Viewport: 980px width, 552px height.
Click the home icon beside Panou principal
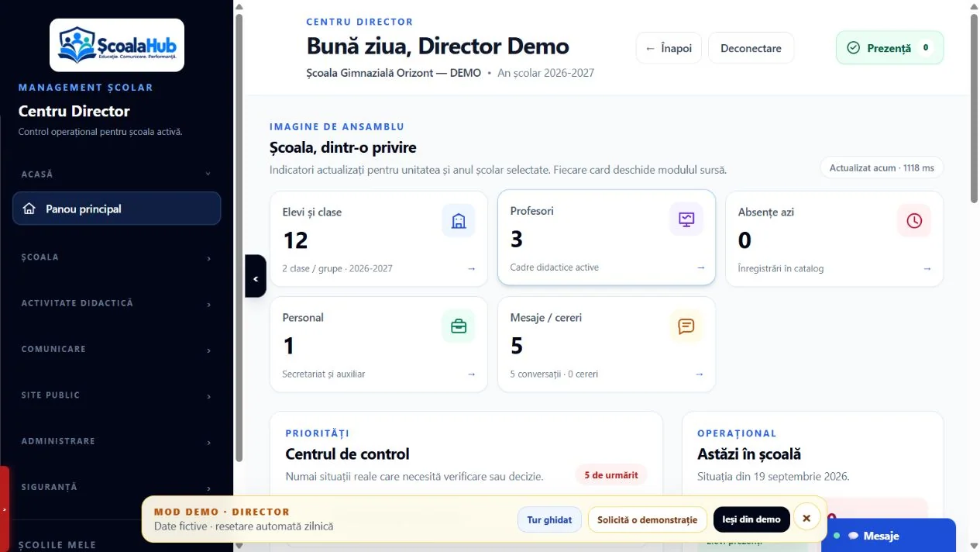click(x=29, y=209)
